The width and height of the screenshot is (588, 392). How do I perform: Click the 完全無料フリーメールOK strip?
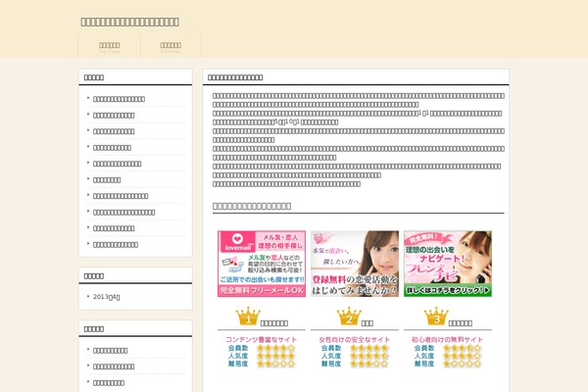click(262, 291)
